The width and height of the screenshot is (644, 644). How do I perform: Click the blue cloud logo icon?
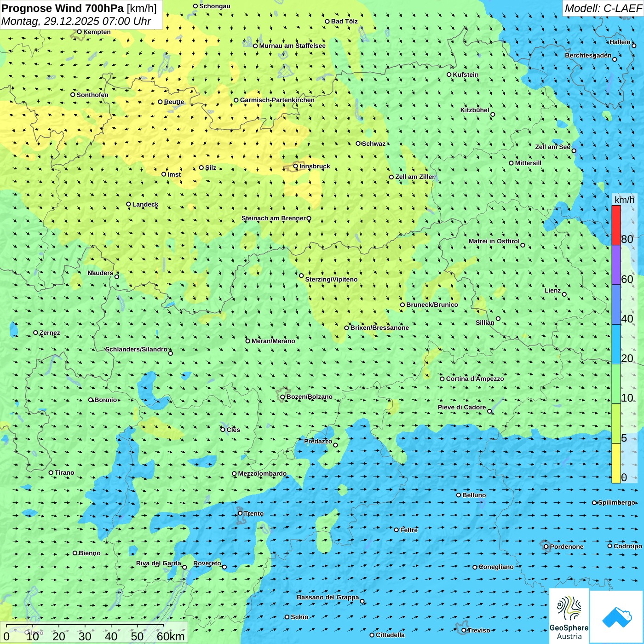[617, 617]
